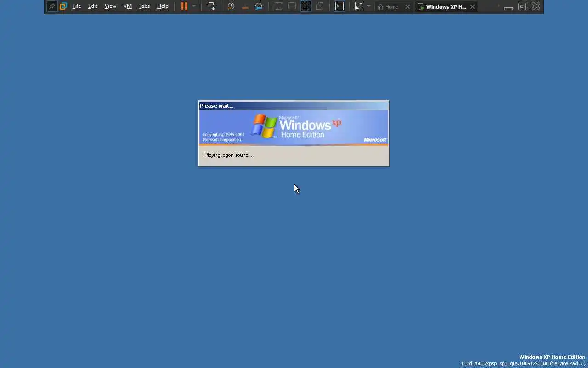Viewport: 588px width, 368px height.
Task: Select the Windows XP H... tab
Action: click(442, 7)
